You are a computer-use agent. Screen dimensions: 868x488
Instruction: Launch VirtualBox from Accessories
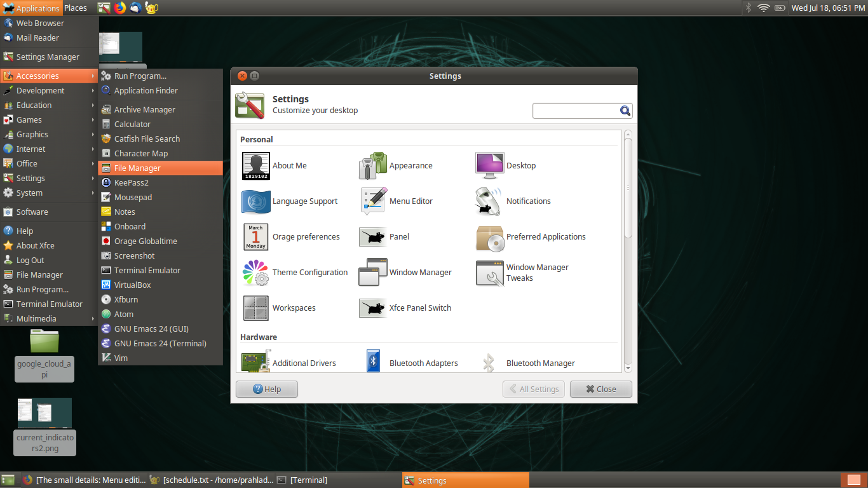pos(161,285)
